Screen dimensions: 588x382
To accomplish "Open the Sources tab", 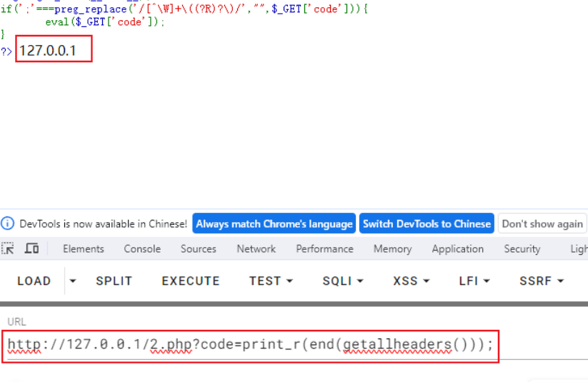I will point(199,249).
